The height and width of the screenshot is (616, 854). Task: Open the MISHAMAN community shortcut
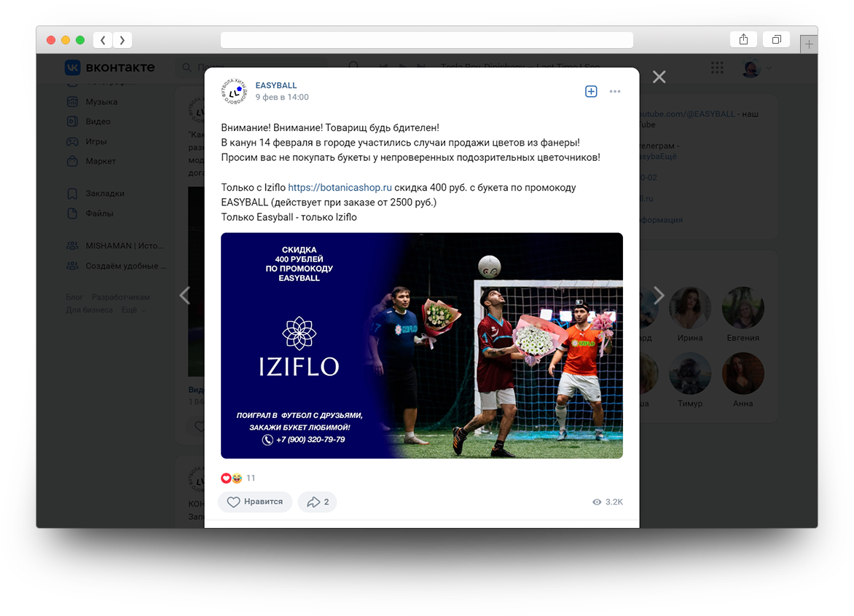tap(115, 245)
